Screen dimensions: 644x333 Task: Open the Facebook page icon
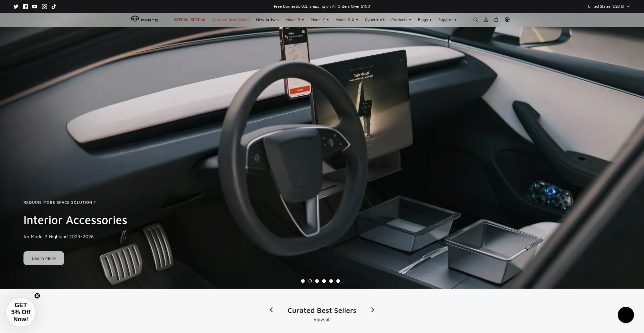pos(25,6)
